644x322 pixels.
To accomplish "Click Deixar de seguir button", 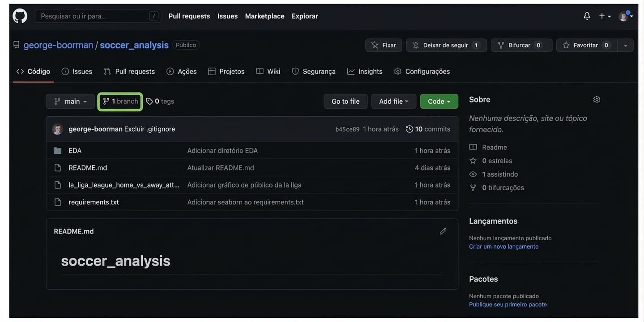I will click(446, 45).
